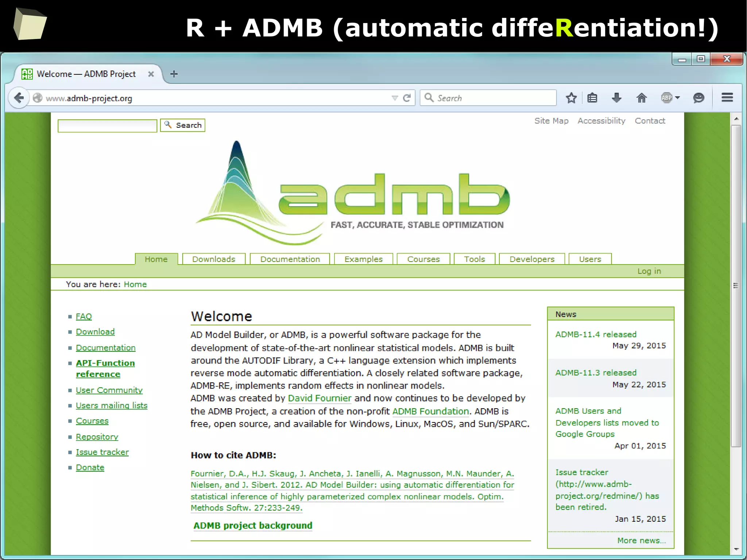747x560 pixels.
Task: Click the scrollbar up arrow
Action: tap(736, 119)
